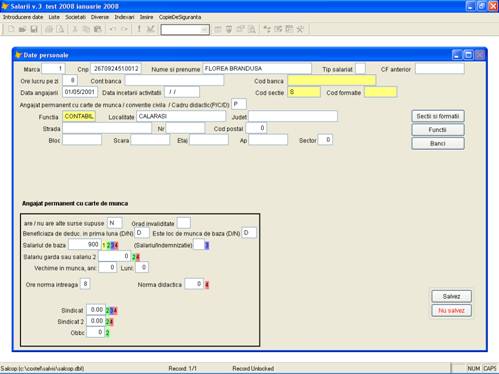Click the Banci button
The image size is (499, 374).
tap(438, 143)
